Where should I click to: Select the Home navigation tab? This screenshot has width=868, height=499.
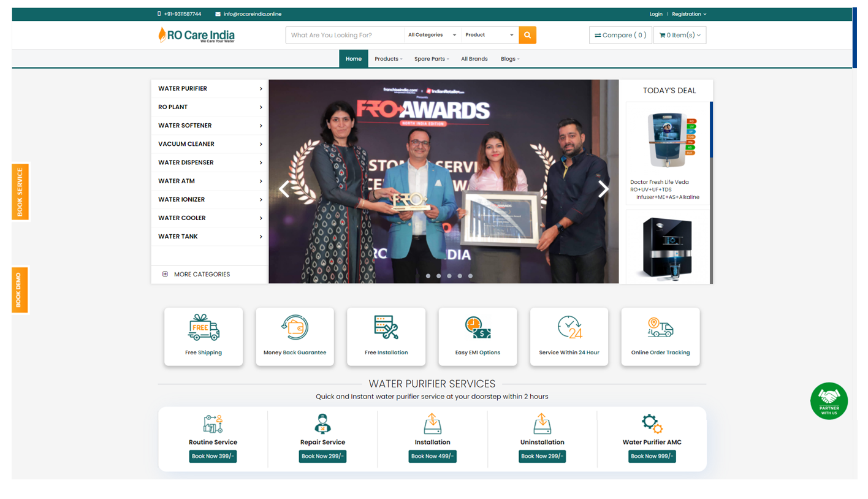tap(354, 59)
